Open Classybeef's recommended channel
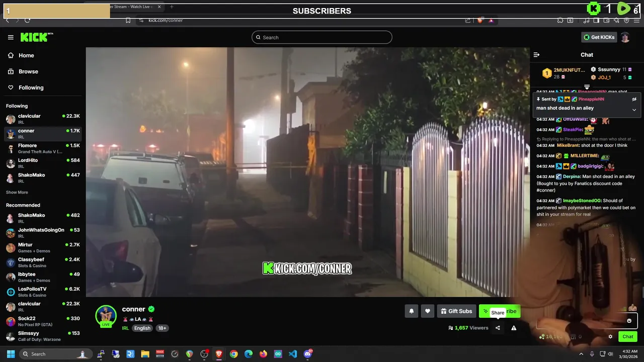The height and width of the screenshot is (362, 644). point(43,262)
